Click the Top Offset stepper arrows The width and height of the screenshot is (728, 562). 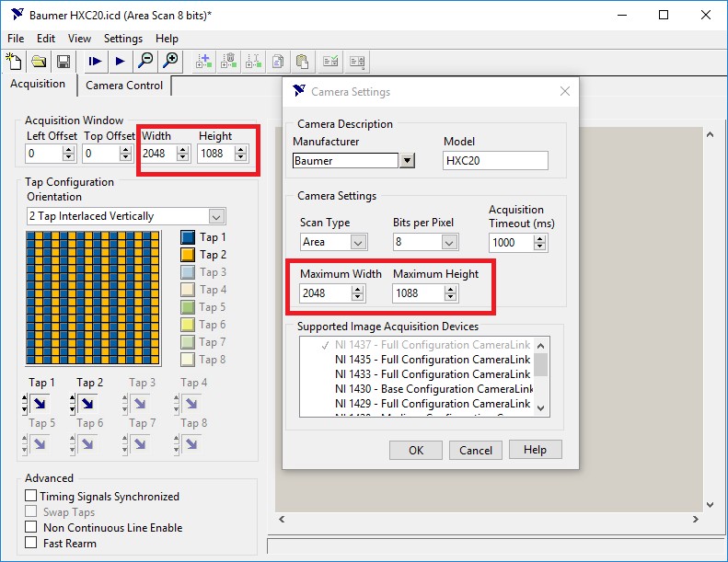125,154
